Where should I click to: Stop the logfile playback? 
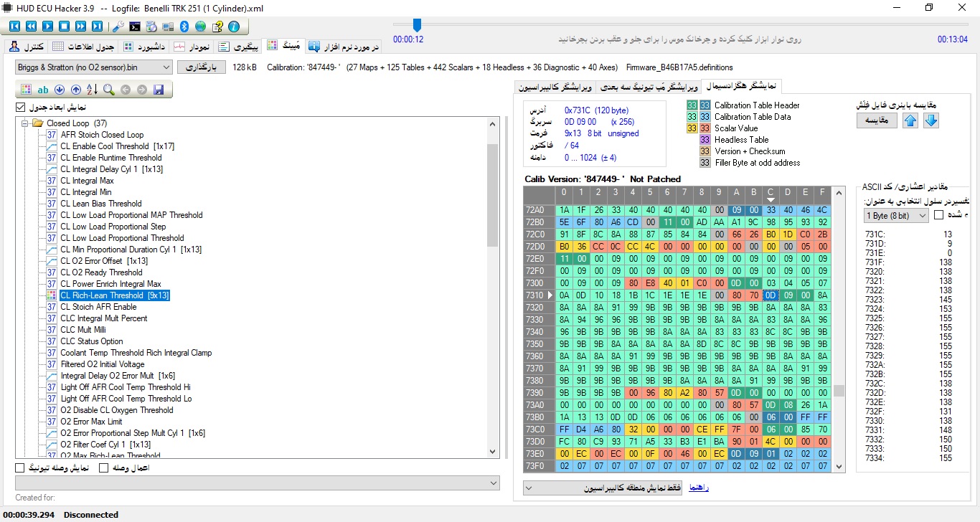coord(64,27)
